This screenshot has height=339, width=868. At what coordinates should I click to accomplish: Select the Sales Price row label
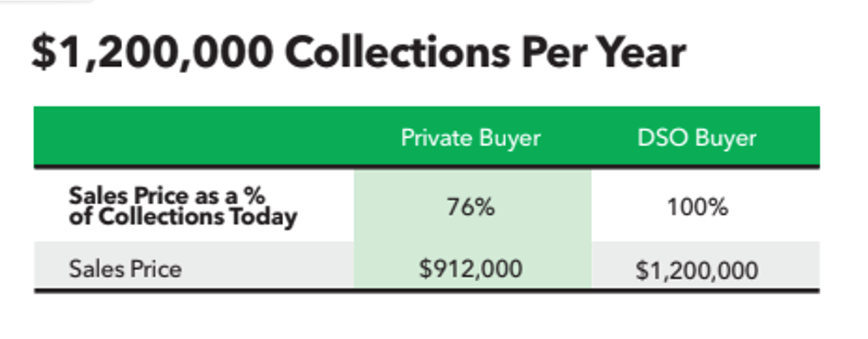pos(125,269)
